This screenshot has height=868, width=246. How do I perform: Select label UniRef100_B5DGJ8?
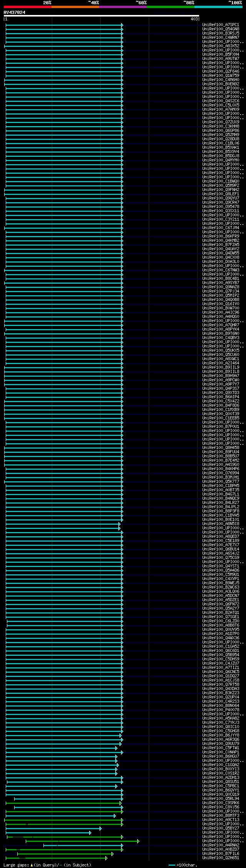click(x=221, y=156)
